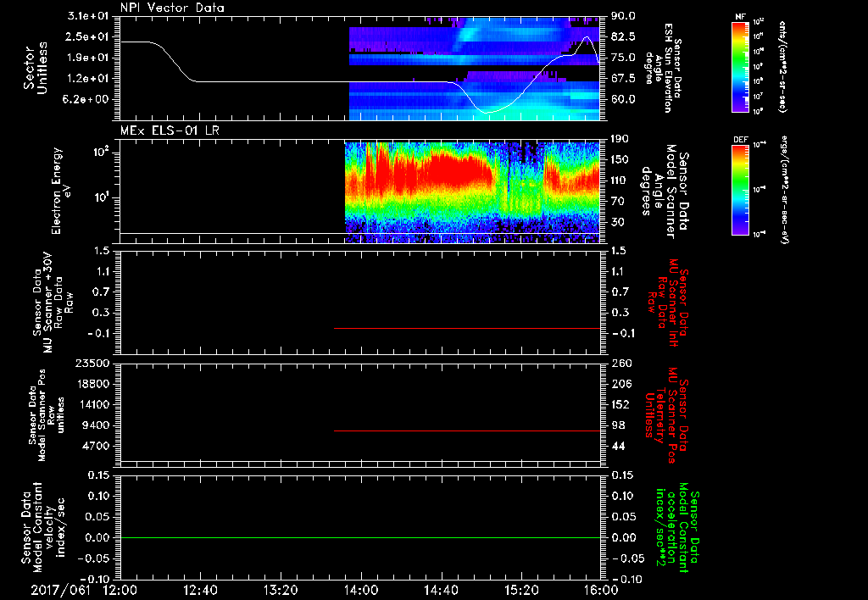
Task: Click the Sector Unitless axis label
Action: click(x=36, y=68)
